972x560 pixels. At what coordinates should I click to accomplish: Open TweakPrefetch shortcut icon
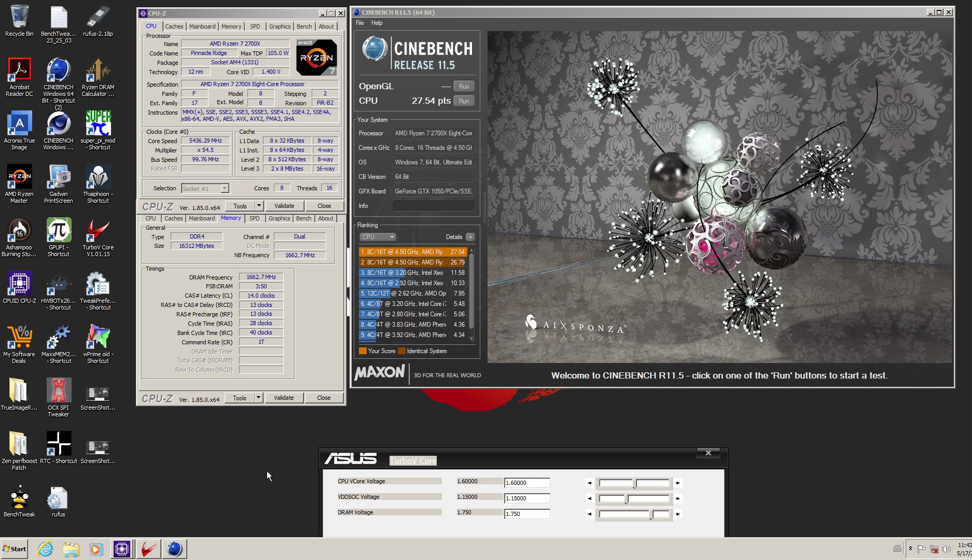click(98, 290)
